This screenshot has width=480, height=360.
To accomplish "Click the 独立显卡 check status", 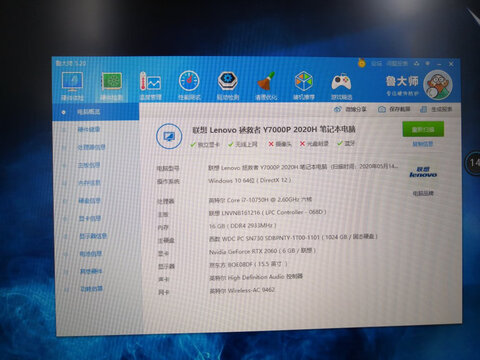I will point(205,144).
